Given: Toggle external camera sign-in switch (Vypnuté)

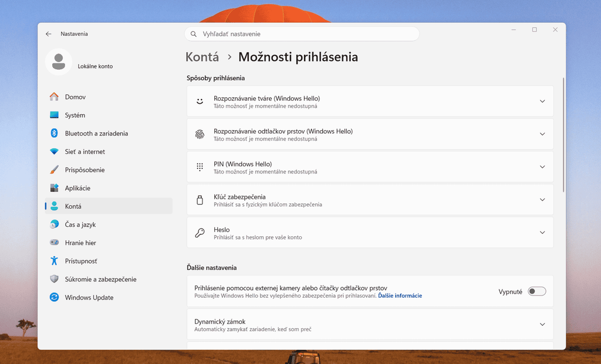Looking at the screenshot, I should point(536,292).
